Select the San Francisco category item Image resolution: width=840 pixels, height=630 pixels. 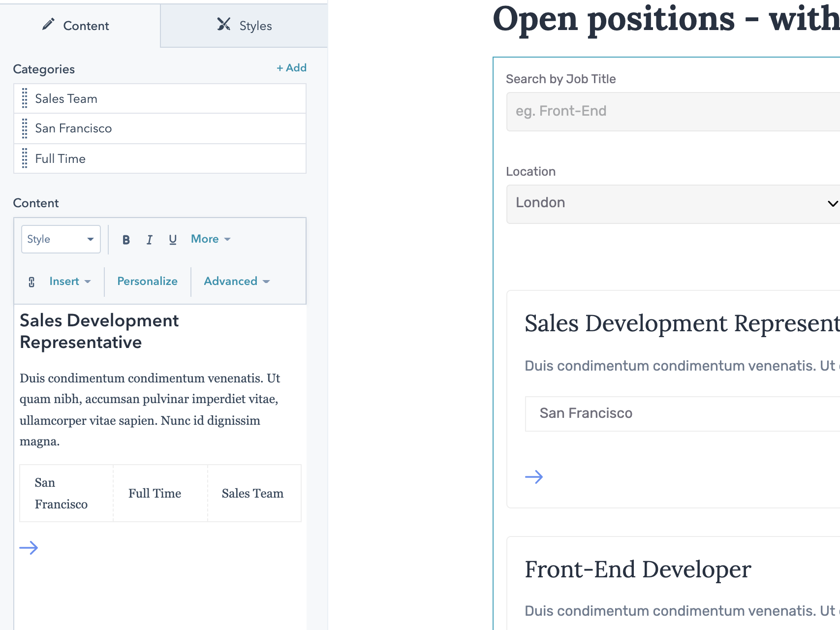click(x=73, y=128)
